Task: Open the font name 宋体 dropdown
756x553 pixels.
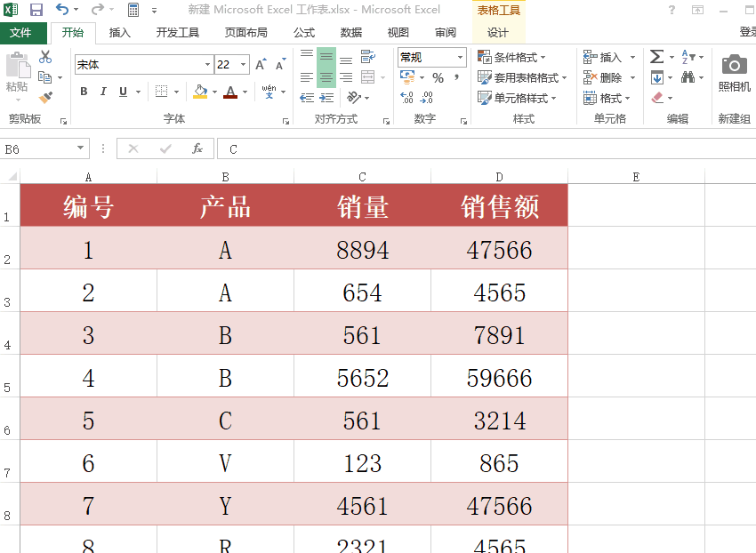Action: [x=206, y=61]
